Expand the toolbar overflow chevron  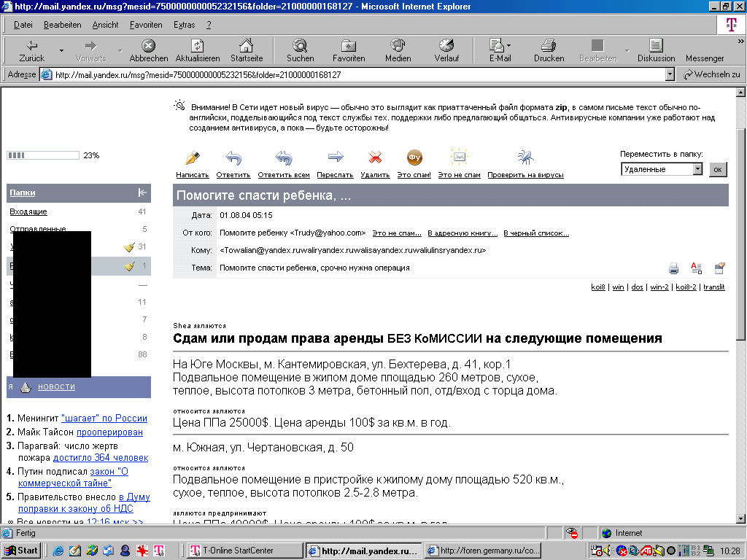pyautogui.click(x=741, y=42)
